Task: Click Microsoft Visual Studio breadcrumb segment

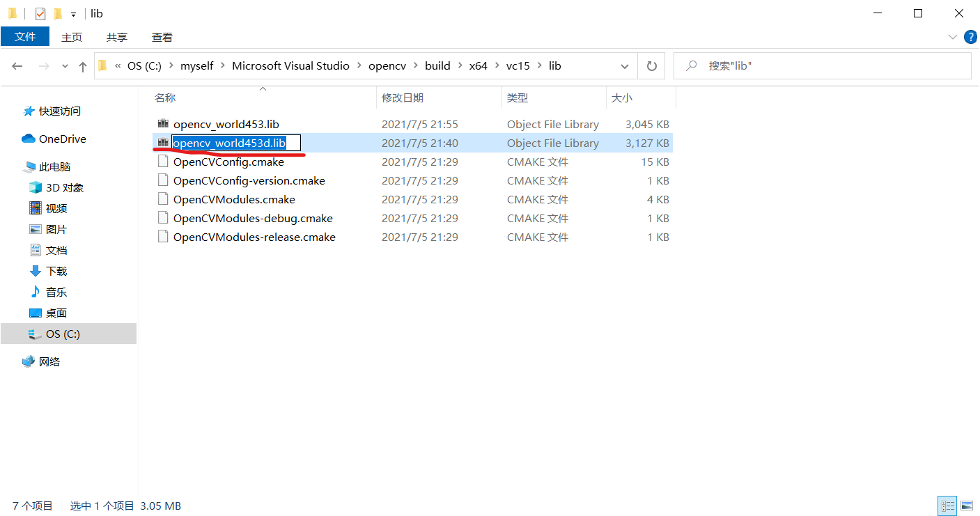Action: point(290,66)
